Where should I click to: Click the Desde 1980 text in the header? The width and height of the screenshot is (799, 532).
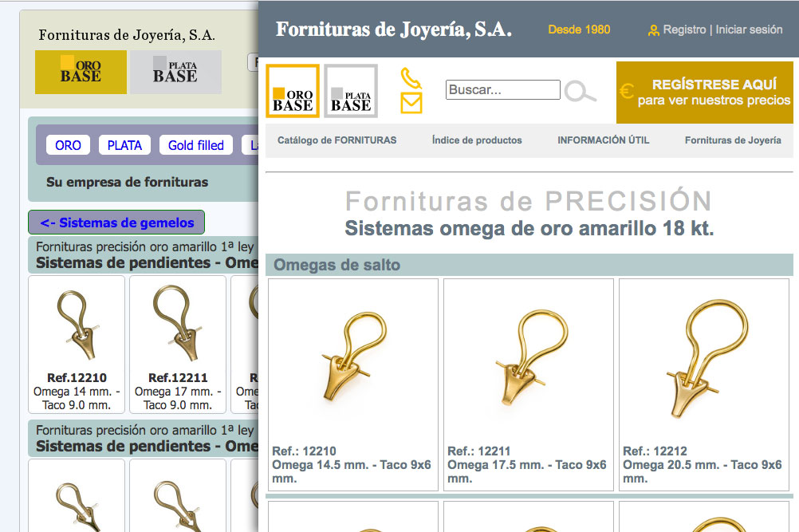coord(579,30)
